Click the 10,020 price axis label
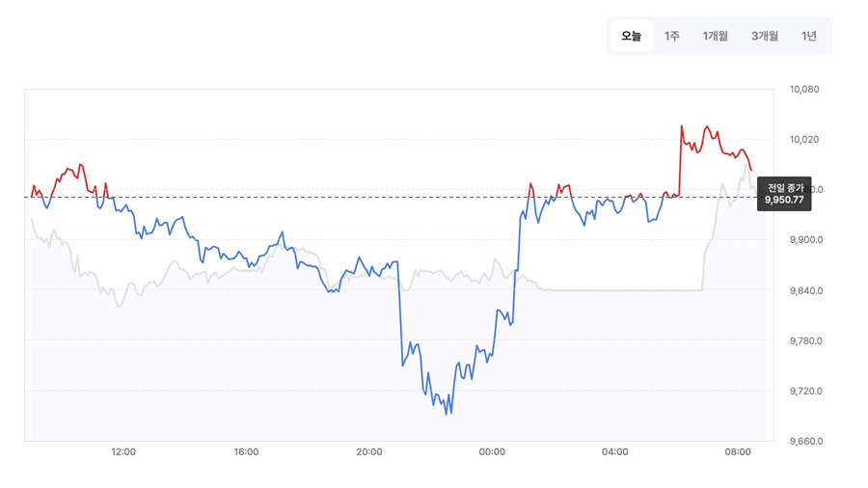This screenshot has height=488, width=868. (803, 140)
